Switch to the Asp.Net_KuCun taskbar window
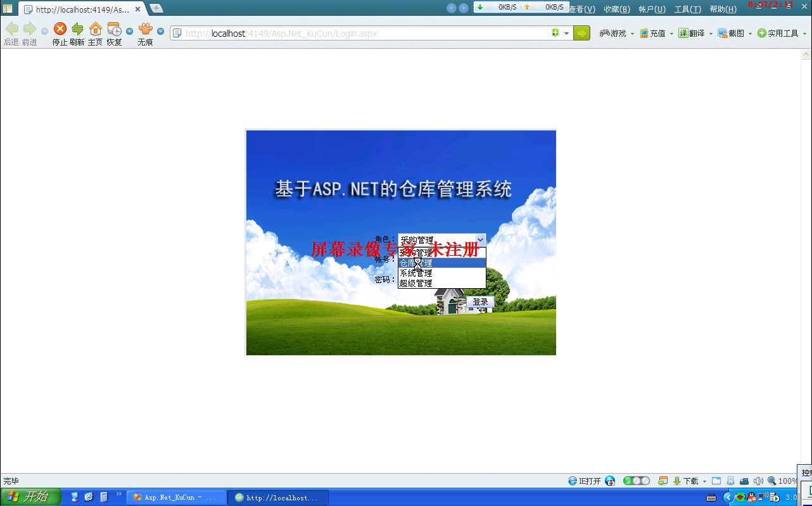Screen dimensions: 812x506 coord(177,497)
